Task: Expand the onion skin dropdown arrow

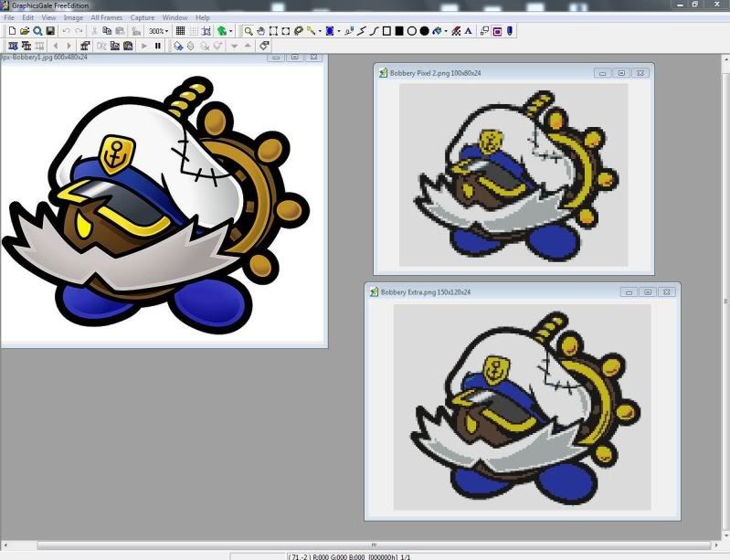Action: click(231, 31)
